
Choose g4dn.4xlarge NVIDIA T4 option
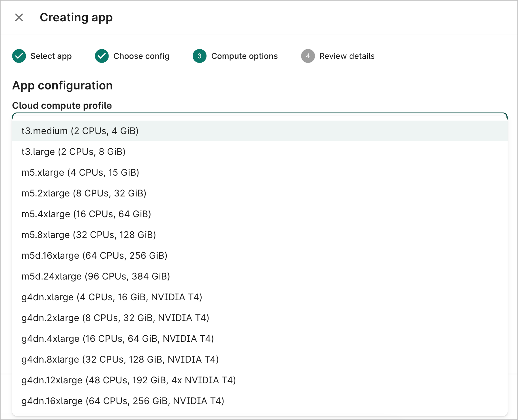click(x=117, y=339)
